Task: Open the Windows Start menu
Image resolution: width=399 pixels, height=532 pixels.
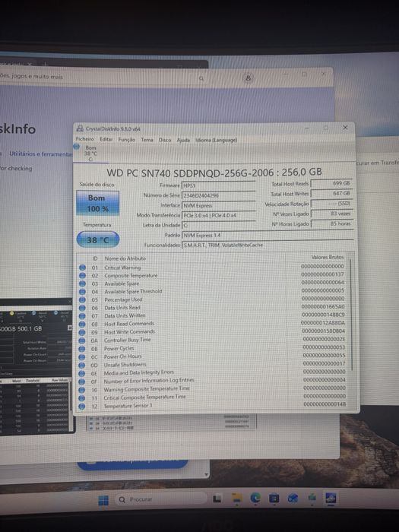Action: tap(103, 500)
